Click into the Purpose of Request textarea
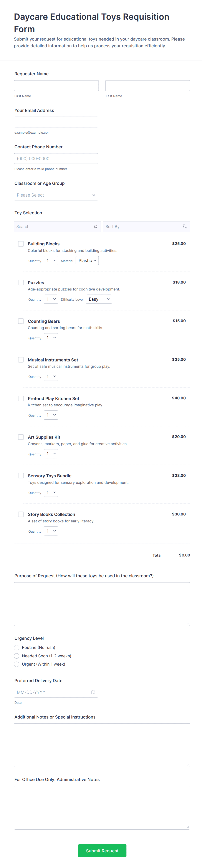The height and width of the screenshot is (868, 202). pyautogui.click(x=102, y=604)
